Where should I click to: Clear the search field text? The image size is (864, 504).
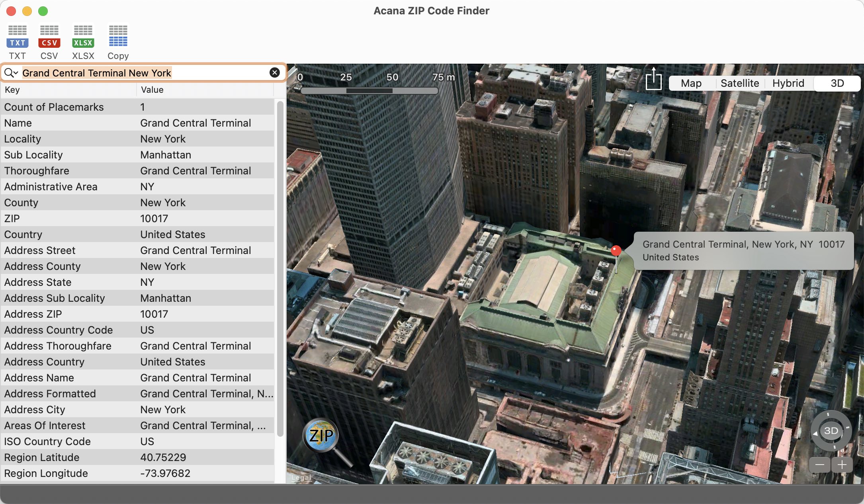(274, 72)
